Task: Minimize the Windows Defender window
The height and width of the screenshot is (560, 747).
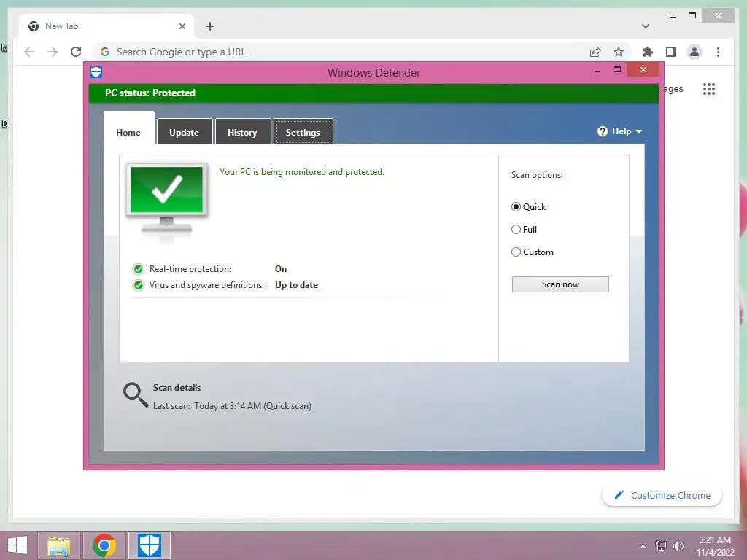Action: 597,71
